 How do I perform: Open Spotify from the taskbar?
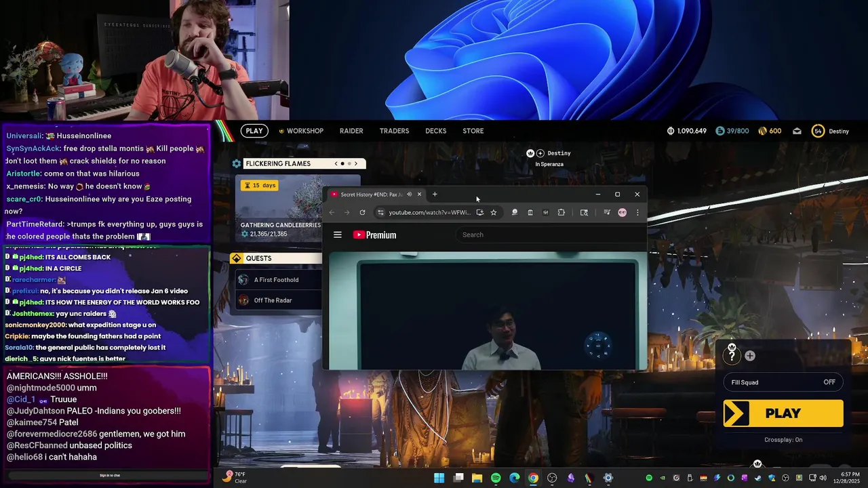[496, 478]
